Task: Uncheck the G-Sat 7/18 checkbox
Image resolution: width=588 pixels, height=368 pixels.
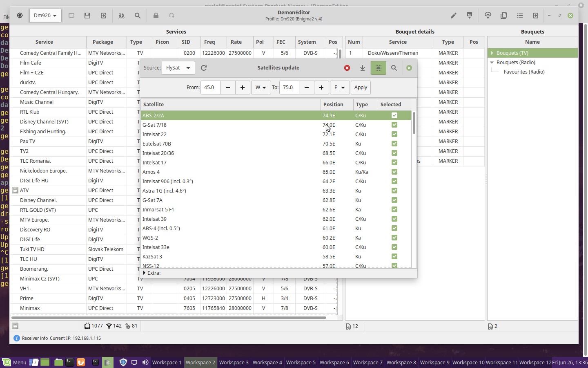Action: pyautogui.click(x=394, y=125)
